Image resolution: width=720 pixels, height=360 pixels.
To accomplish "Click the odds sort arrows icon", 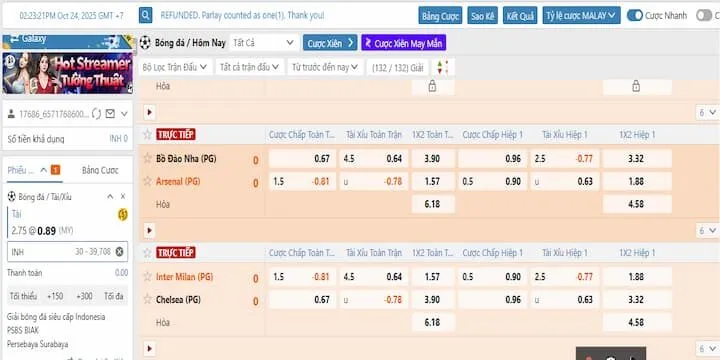I will [x=443, y=67].
